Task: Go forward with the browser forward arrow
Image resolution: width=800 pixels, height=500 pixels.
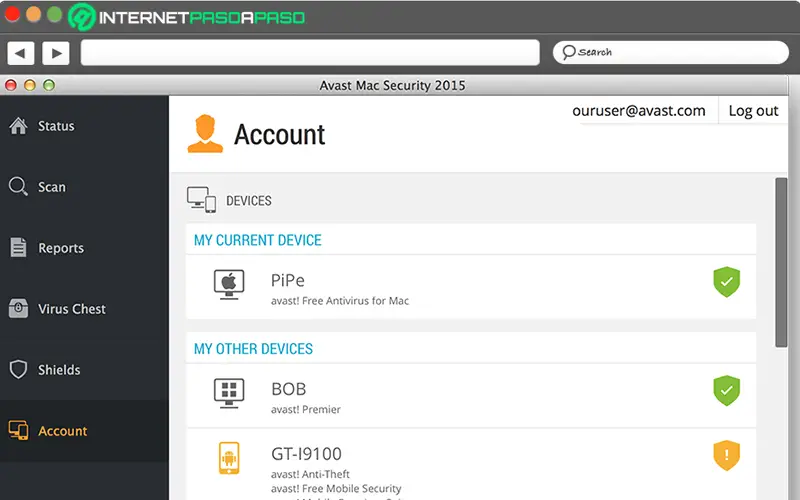Action: (55, 52)
